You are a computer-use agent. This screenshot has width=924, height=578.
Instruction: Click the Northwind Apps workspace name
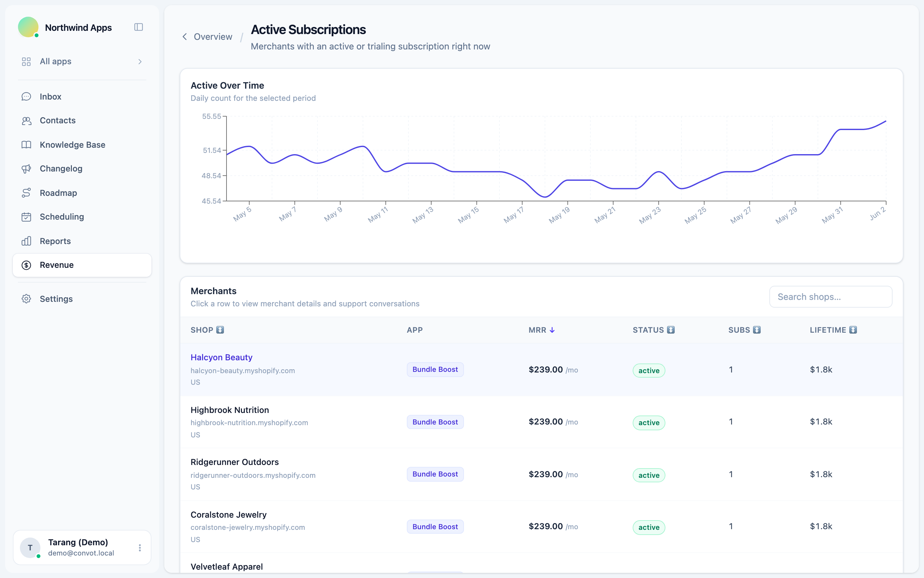coord(78,28)
